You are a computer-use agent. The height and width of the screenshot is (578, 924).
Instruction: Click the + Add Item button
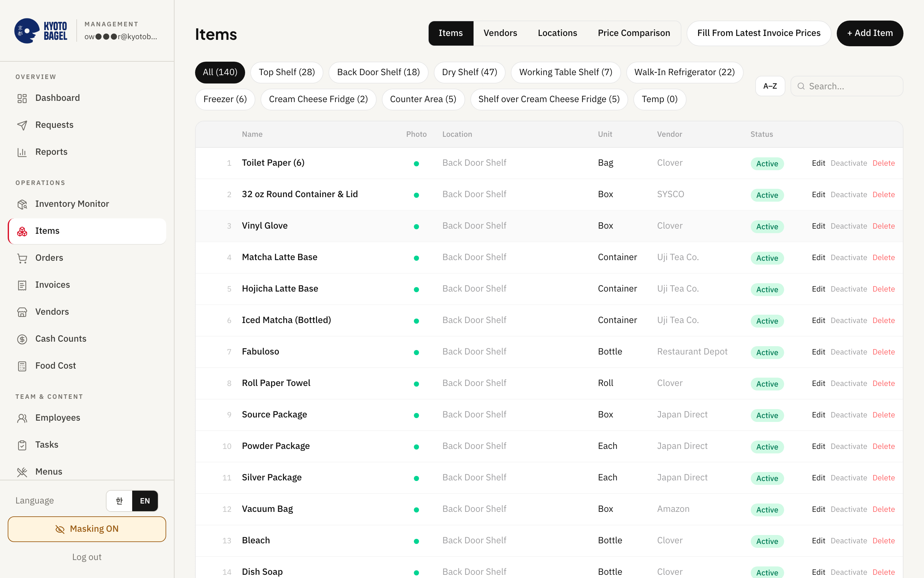[870, 33]
